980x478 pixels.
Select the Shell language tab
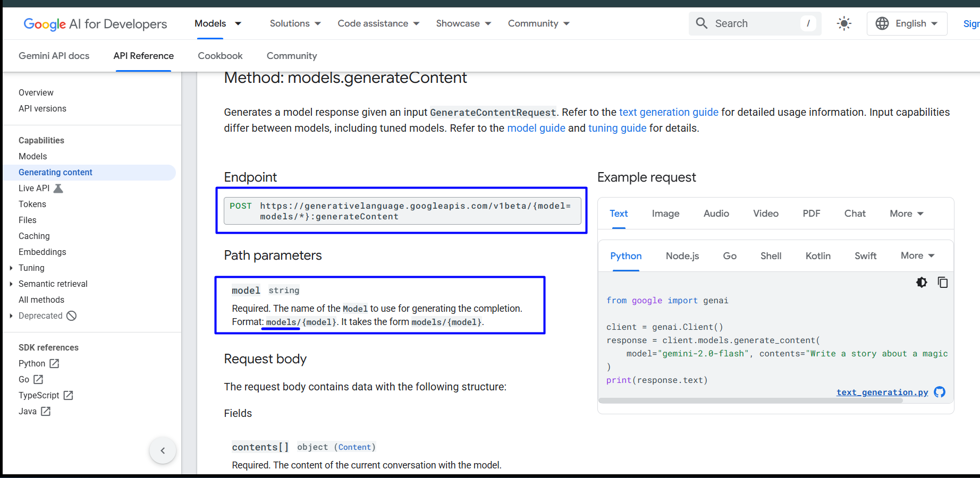[771, 256]
